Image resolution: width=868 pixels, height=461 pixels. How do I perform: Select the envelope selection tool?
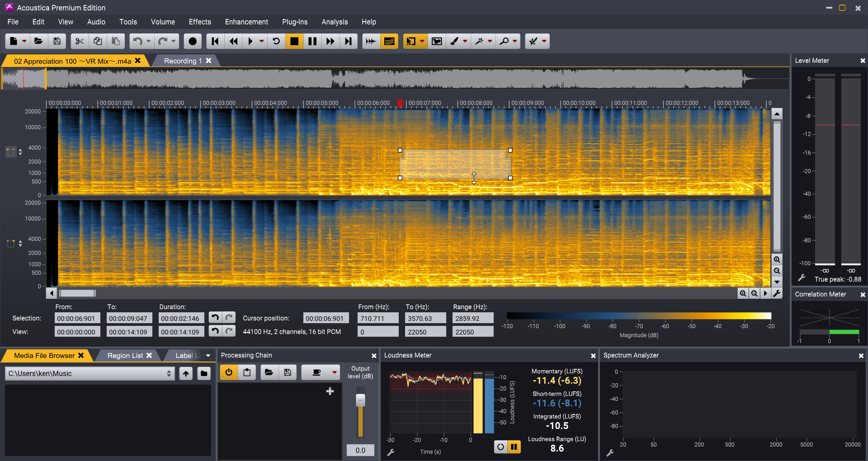point(437,41)
